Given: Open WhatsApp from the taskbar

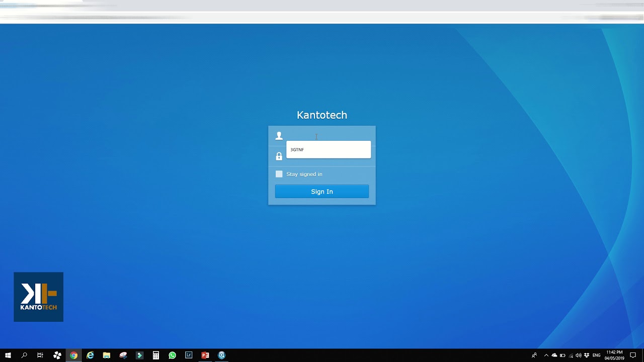Looking at the screenshot, I should pos(173,355).
